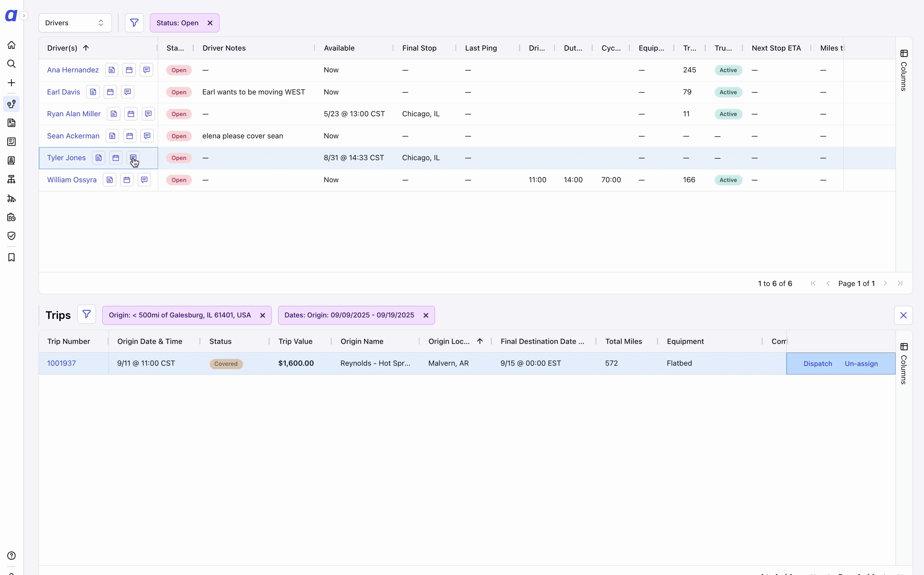Open Ryan Alan Miller driver link
The image size is (924, 575).
(74, 114)
